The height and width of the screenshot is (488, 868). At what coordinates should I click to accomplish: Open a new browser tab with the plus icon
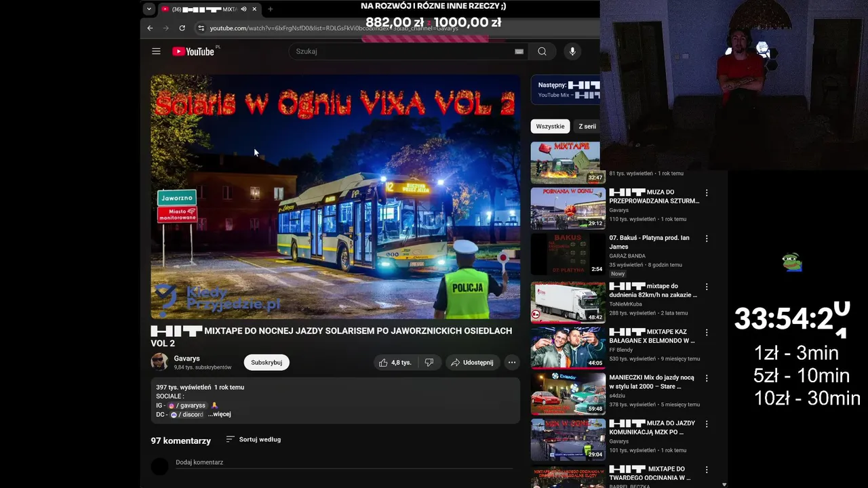(x=270, y=9)
